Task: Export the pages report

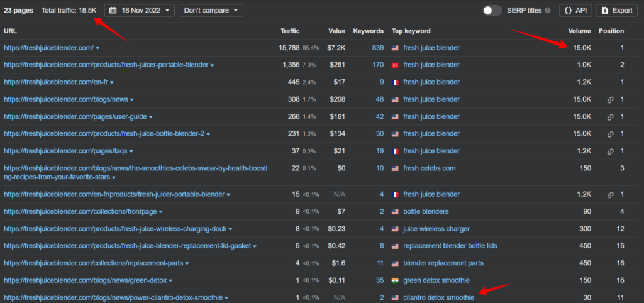Action: [x=617, y=11]
